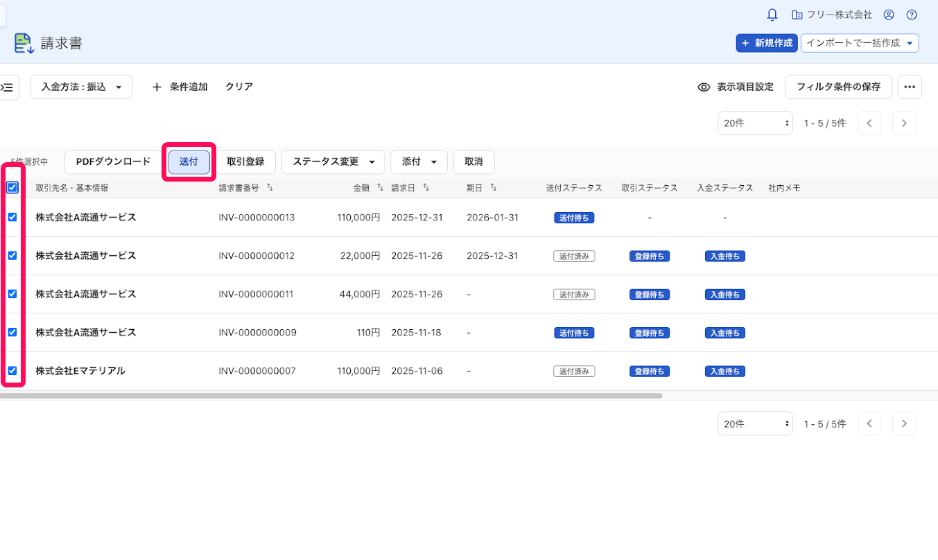The height and width of the screenshot is (560, 938).
Task: Open the three-dots more options menu
Action: pyautogui.click(x=910, y=87)
